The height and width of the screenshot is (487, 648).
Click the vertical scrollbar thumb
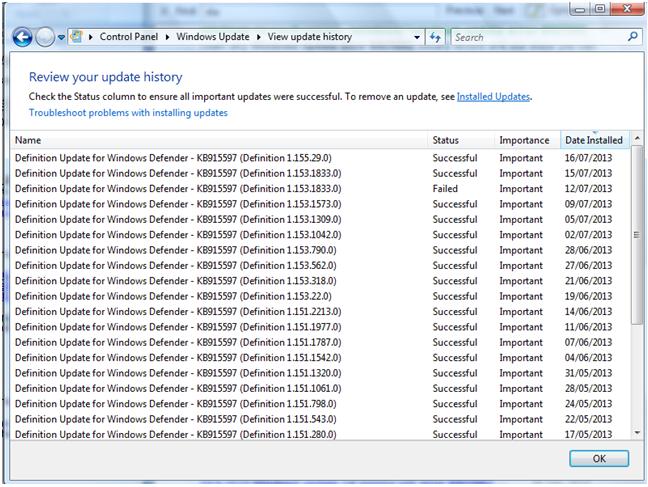(637, 234)
